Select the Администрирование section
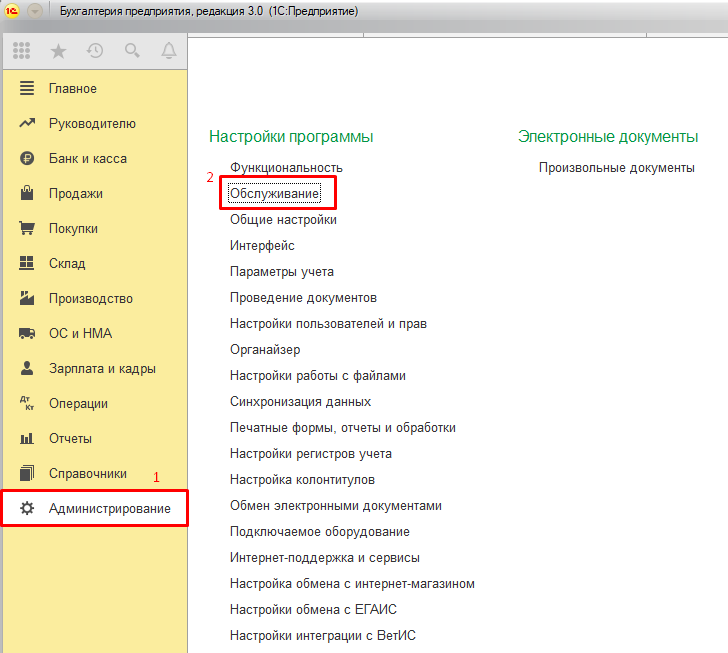The image size is (728, 653). coord(110,509)
